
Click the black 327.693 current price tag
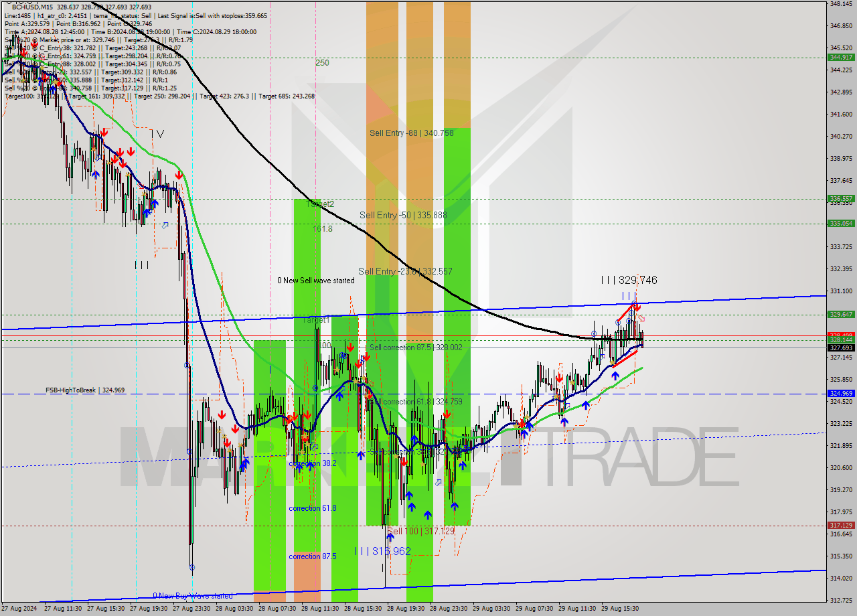click(x=842, y=348)
